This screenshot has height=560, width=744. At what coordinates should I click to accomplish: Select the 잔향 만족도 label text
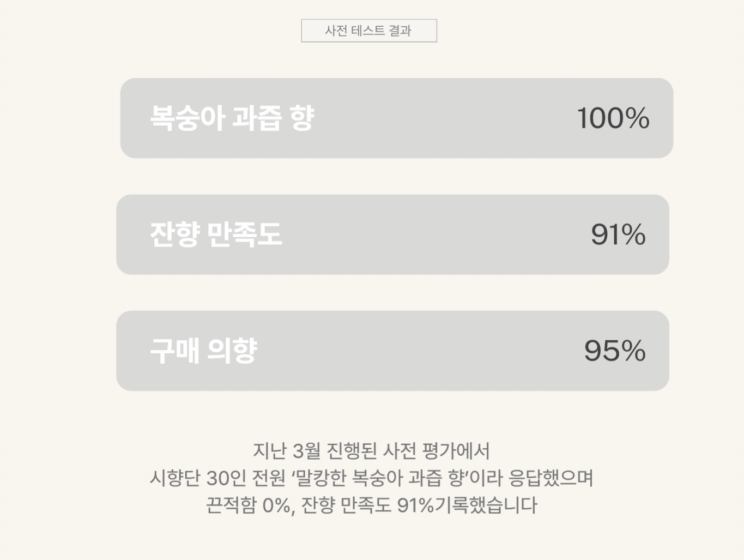(216, 234)
